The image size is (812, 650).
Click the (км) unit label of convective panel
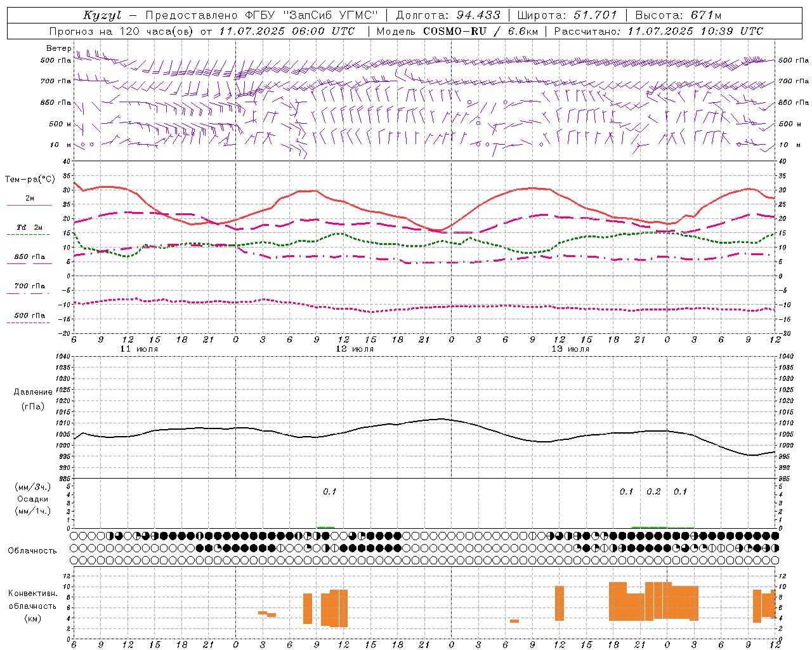click(33, 618)
